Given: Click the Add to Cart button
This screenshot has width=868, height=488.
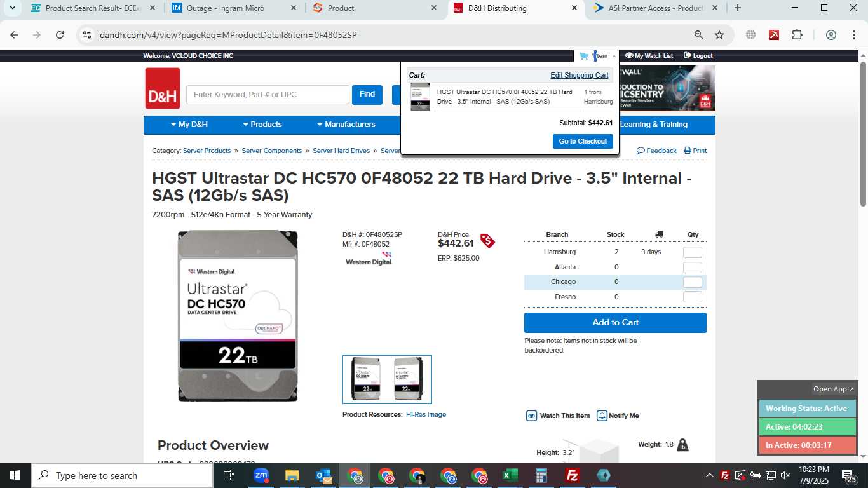Looking at the screenshot, I should [615, 322].
